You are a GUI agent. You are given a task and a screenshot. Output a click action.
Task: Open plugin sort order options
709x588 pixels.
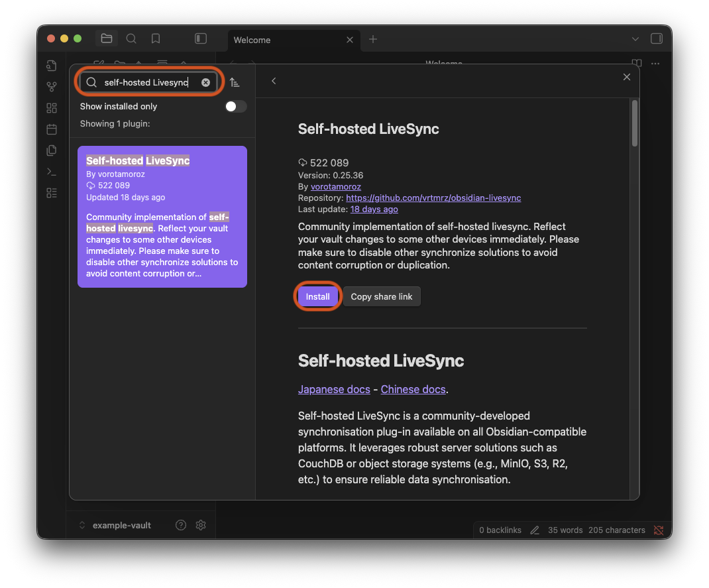(x=234, y=82)
